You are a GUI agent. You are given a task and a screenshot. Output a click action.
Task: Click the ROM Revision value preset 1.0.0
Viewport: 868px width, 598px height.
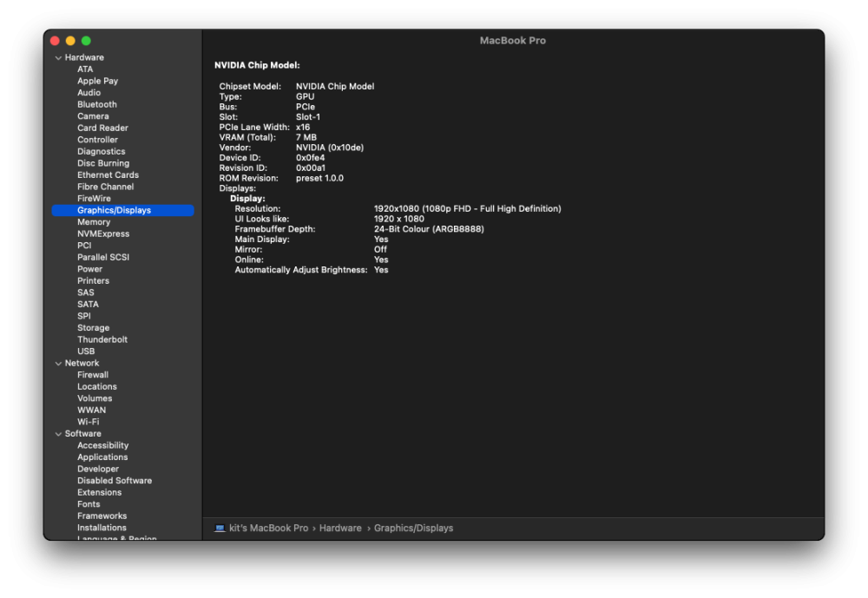pyautogui.click(x=319, y=178)
